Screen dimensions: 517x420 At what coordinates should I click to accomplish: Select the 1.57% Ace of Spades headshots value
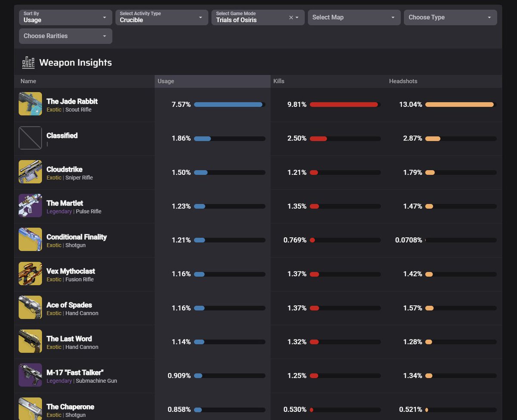(413, 308)
